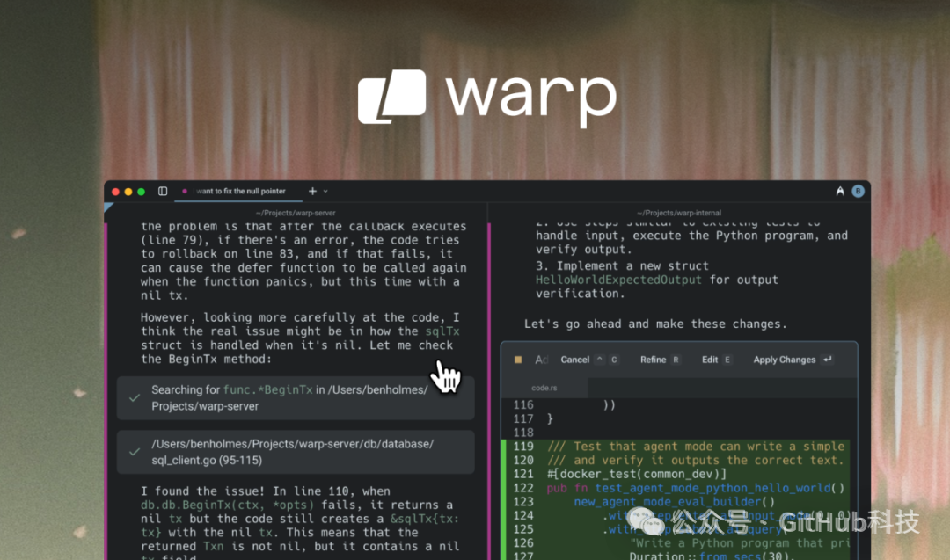Click Edit in the code diff toolbar
Image resolution: width=950 pixels, height=560 pixels.
[x=710, y=360]
